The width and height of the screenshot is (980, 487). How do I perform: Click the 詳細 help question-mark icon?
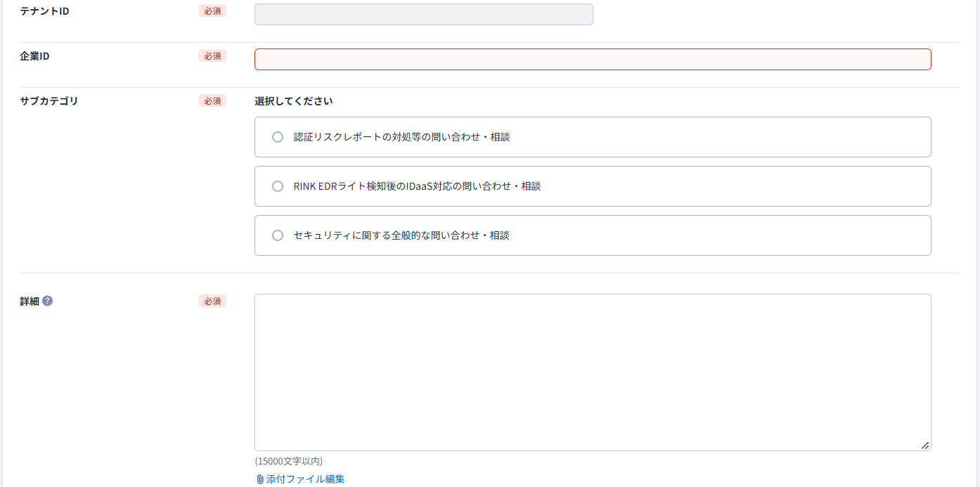click(47, 301)
